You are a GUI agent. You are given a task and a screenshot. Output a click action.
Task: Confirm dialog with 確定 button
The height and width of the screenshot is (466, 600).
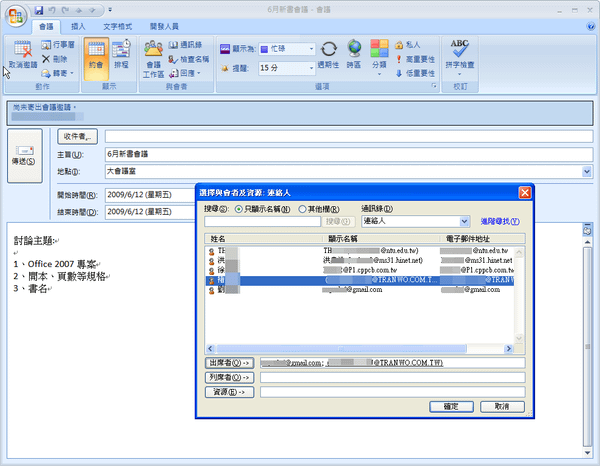tap(451, 406)
